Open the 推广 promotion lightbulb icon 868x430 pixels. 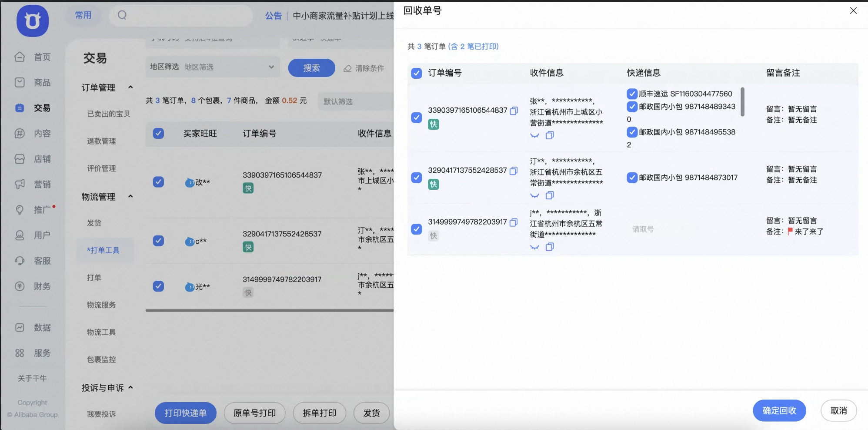(x=20, y=210)
